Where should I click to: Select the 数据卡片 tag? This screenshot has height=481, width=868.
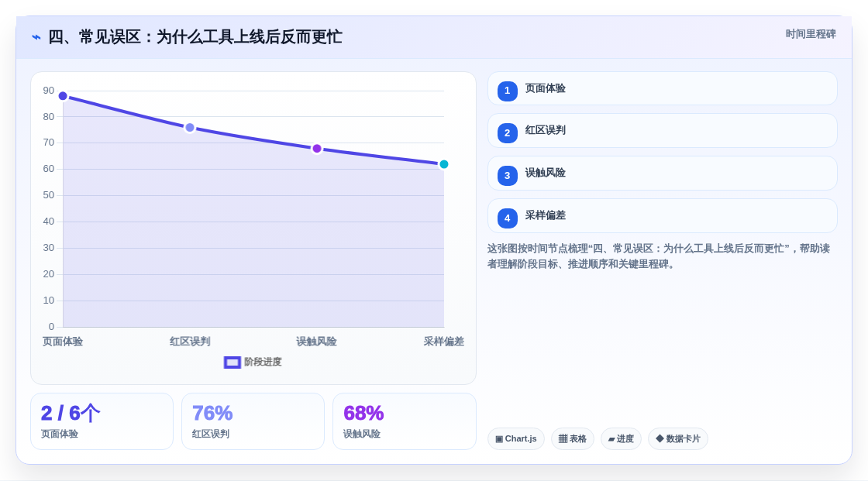tap(678, 439)
